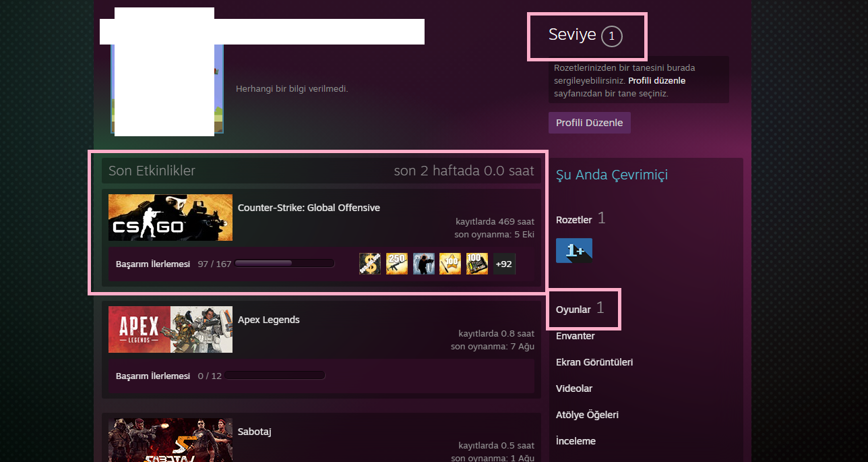This screenshot has width=868, height=462.
Task: Open the 100 star knife achievement
Action: [x=450, y=264]
